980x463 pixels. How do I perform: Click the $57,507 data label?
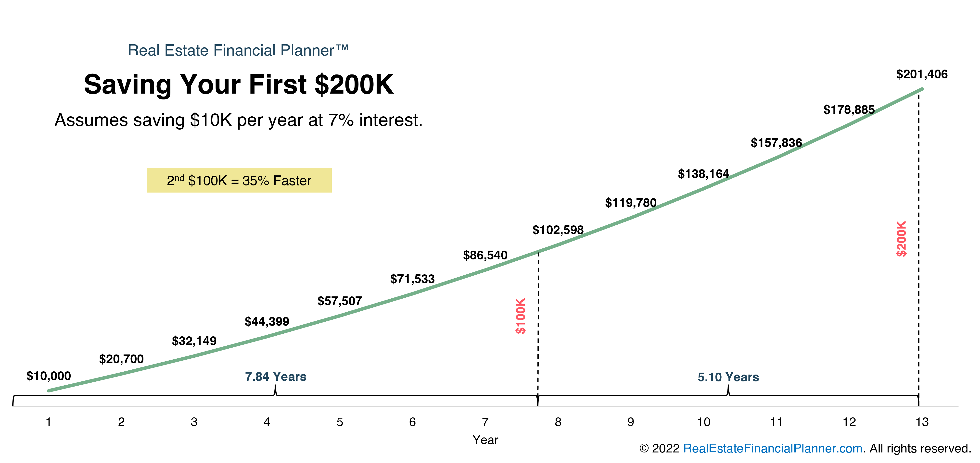pos(340,301)
